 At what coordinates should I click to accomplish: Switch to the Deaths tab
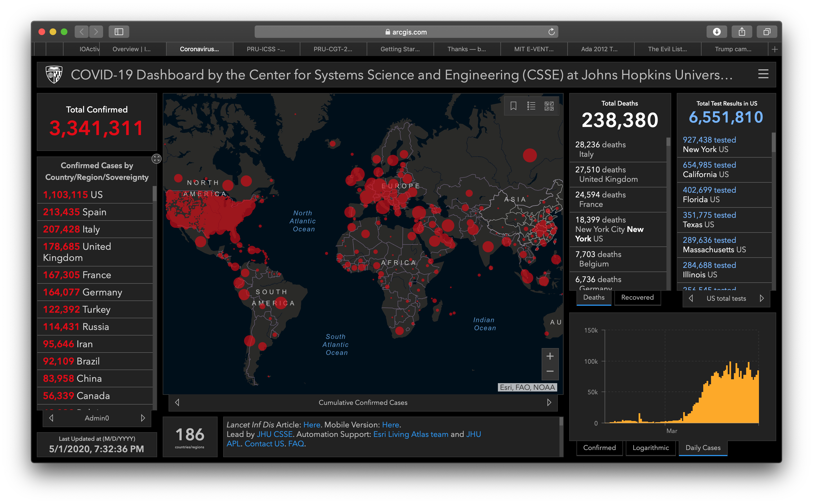tap(593, 297)
